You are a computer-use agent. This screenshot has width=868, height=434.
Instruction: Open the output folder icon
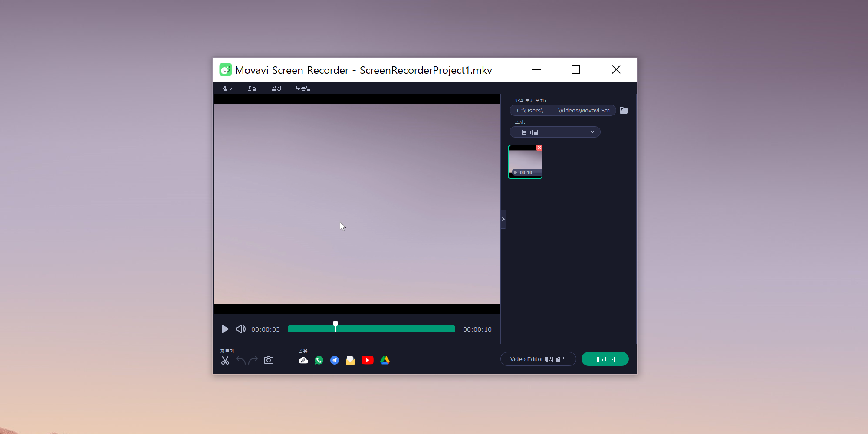tap(624, 110)
